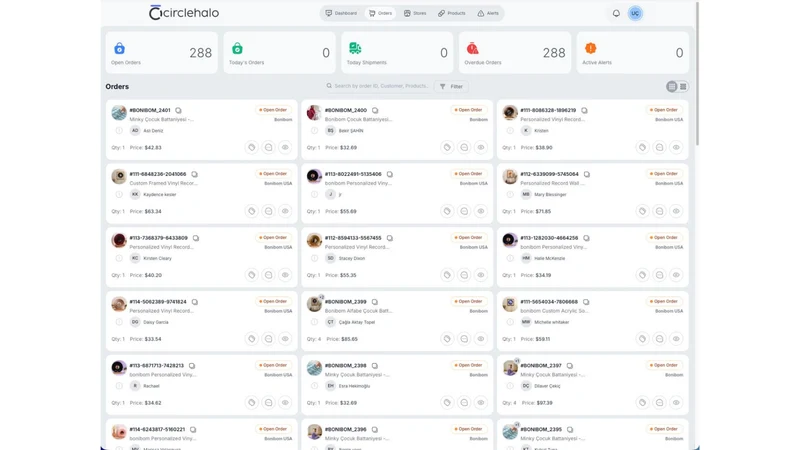Screen dimensions: 800x450
Task: Switch orders to list view
Action: pos(683,86)
